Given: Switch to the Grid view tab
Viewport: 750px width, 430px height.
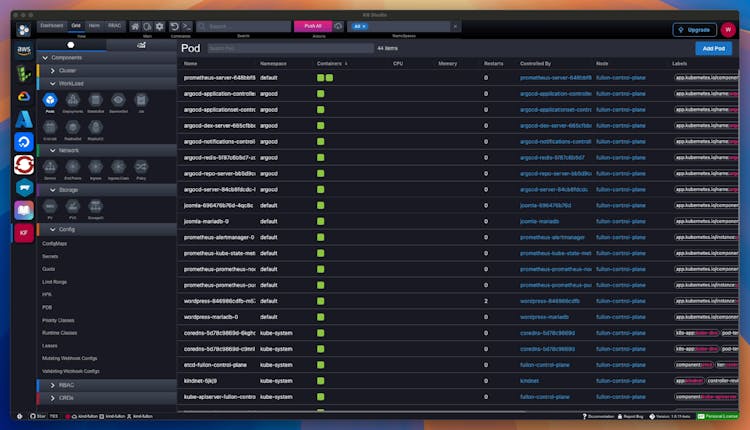Looking at the screenshot, I should pyautogui.click(x=76, y=26).
